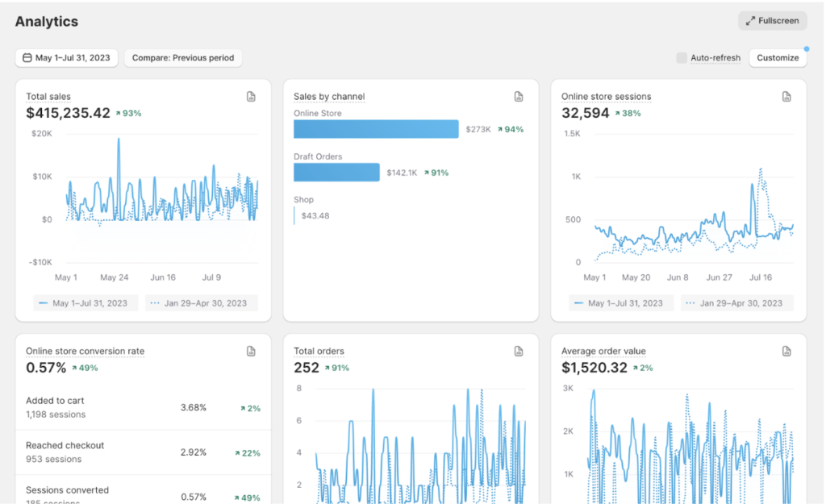Click the Online Store sales bar

click(x=376, y=129)
